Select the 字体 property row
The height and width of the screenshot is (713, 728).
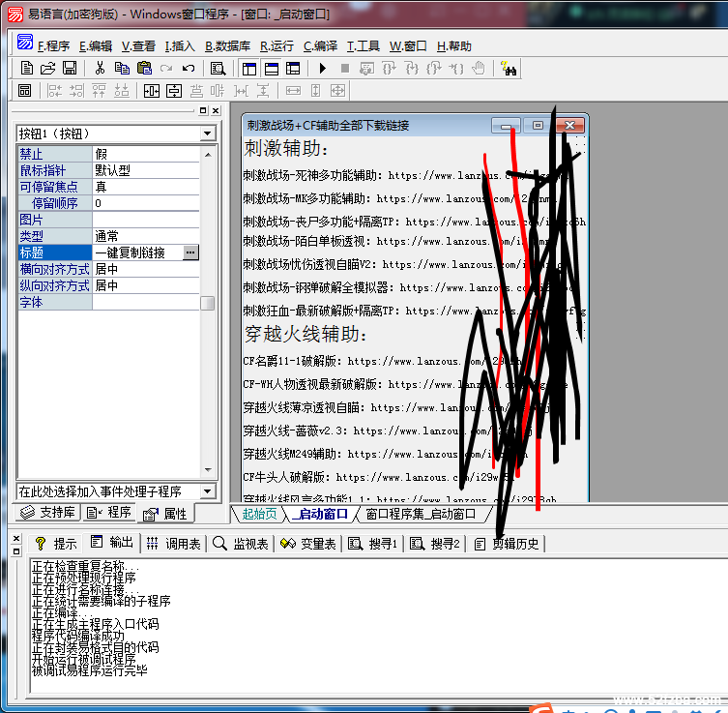click(x=109, y=302)
